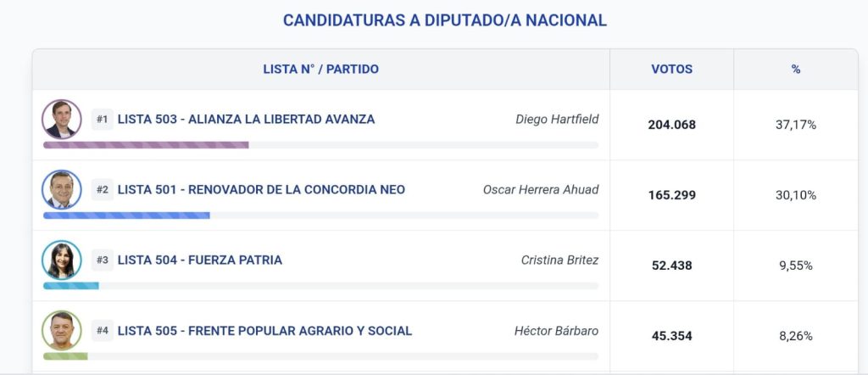This screenshot has width=868, height=375.
Task: Click the #2 rank badge
Action: pyautogui.click(x=102, y=190)
